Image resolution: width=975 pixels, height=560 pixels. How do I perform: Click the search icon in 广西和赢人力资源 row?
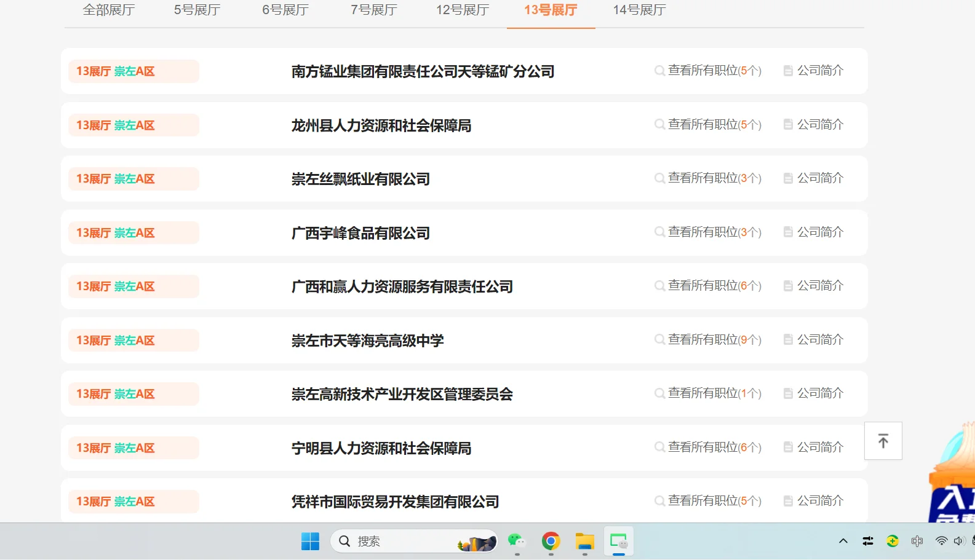click(659, 286)
